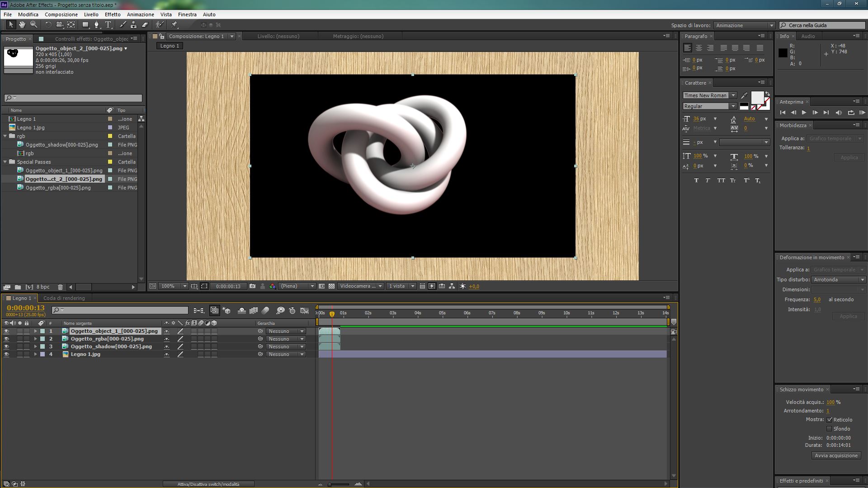Select the Horizontal Type tool
868x488 pixels.
108,25
